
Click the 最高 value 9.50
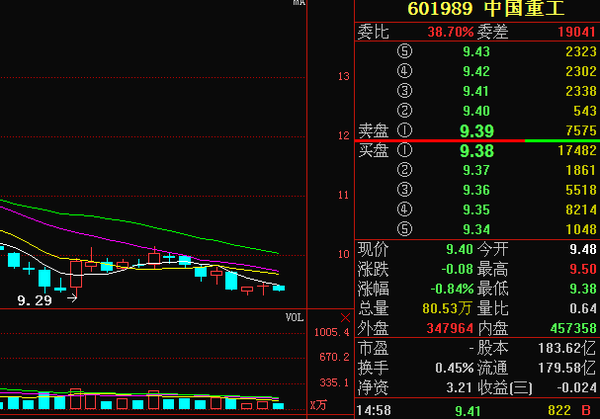583,269
